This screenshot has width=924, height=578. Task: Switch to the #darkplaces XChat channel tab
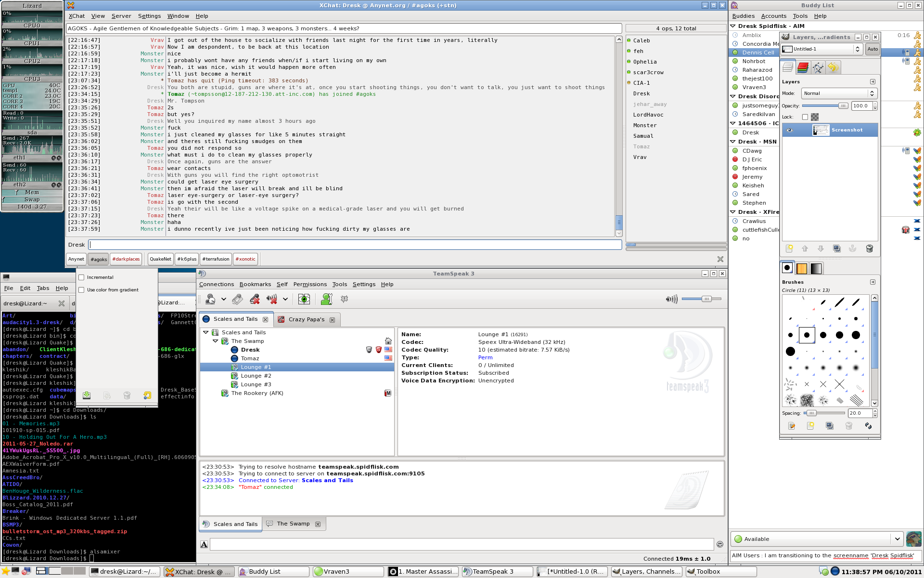pyautogui.click(x=126, y=259)
